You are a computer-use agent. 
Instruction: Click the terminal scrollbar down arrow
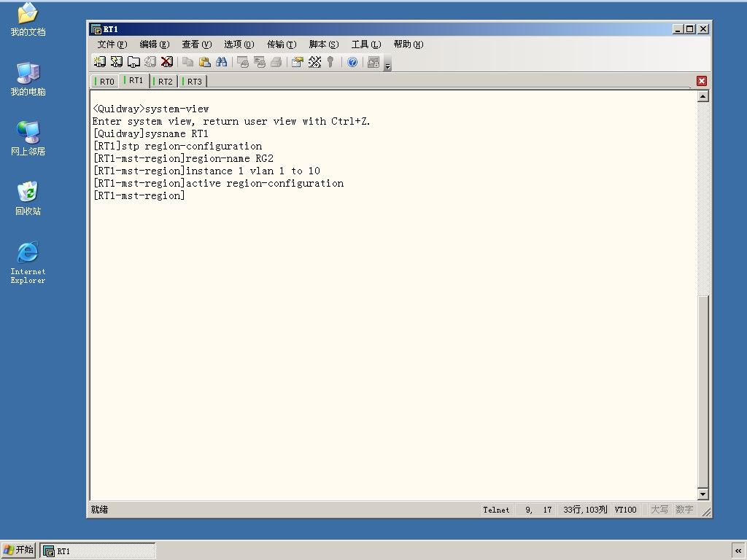tap(703, 494)
